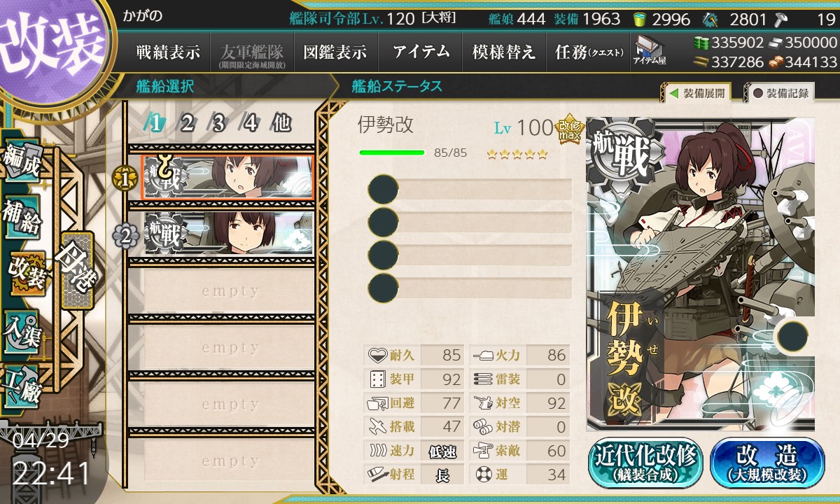The image size is (840, 504).
Task: Click the 改造 remodel button
Action: pos(767,463)
